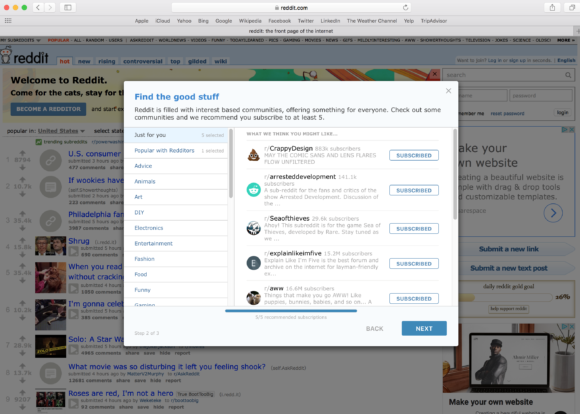Click the search magnifier icon

point(568,75)
